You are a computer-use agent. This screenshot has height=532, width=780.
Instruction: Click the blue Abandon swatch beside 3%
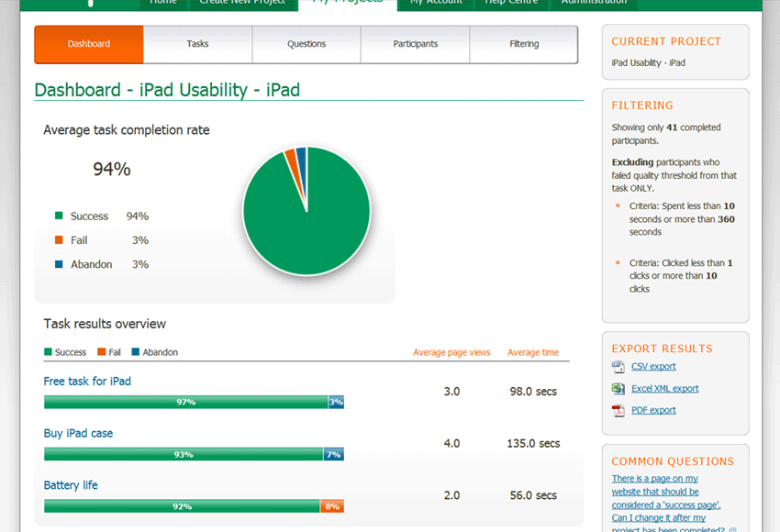coord(59,263)
